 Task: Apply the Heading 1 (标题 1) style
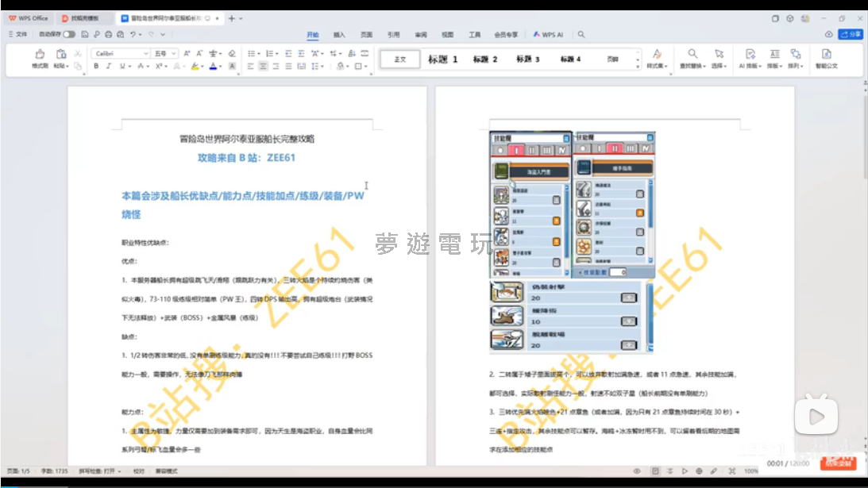pos(442,60)
